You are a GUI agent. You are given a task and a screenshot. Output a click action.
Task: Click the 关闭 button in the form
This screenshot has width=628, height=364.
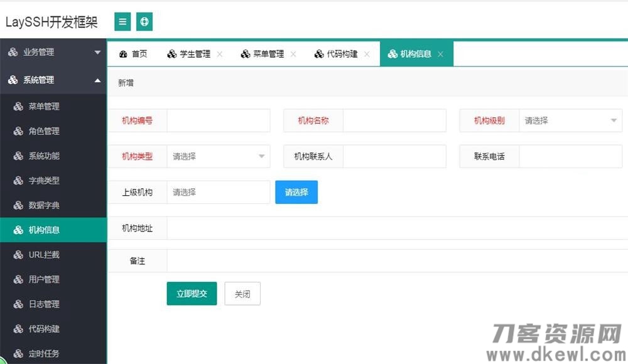tap(242, 293)
